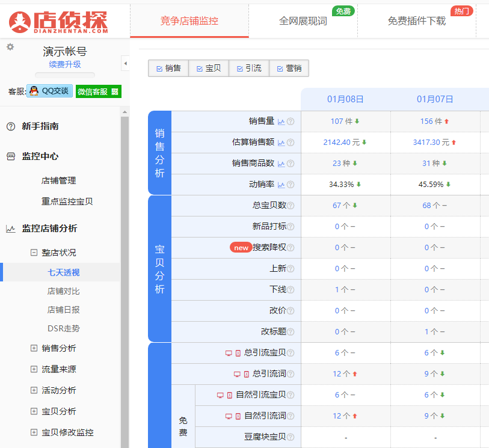Expand the 流量来源 sidebar section
This screenshot has width=489, height=448.
34,369
